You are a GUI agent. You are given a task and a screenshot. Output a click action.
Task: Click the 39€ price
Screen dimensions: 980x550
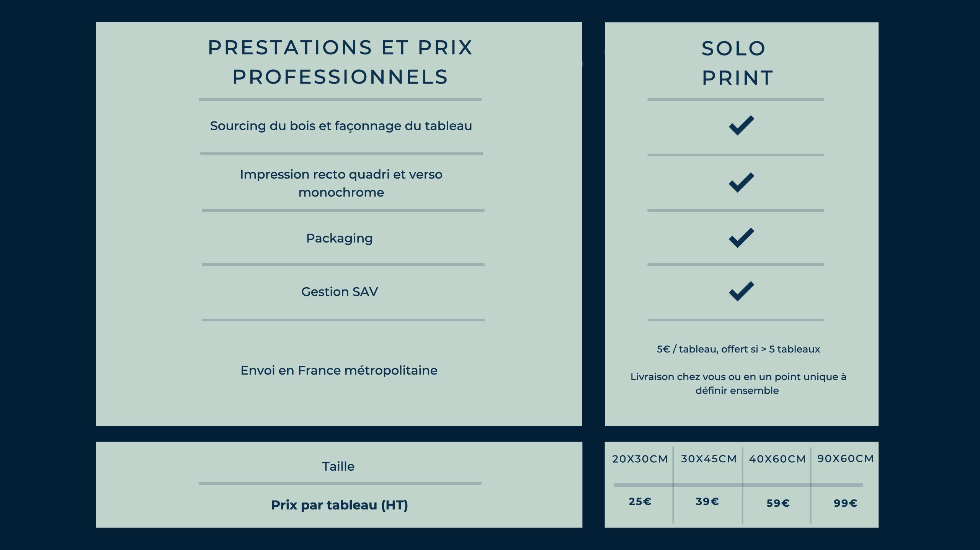click(x=707, y=501)
